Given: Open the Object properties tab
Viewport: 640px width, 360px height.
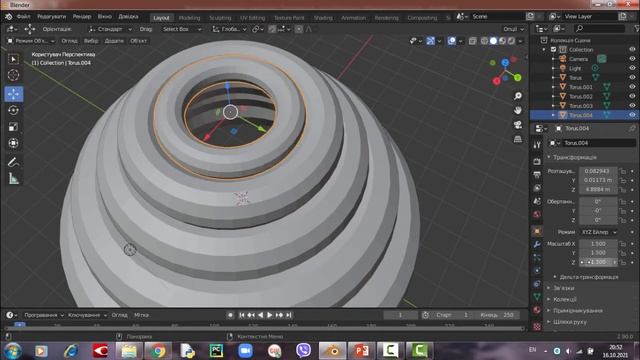Looking at the screenshot, I should (x=537, y=231).
